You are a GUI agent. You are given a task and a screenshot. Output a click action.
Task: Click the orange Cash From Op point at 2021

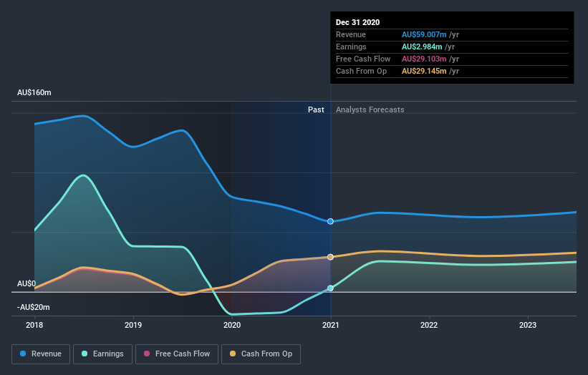[330, 257]
